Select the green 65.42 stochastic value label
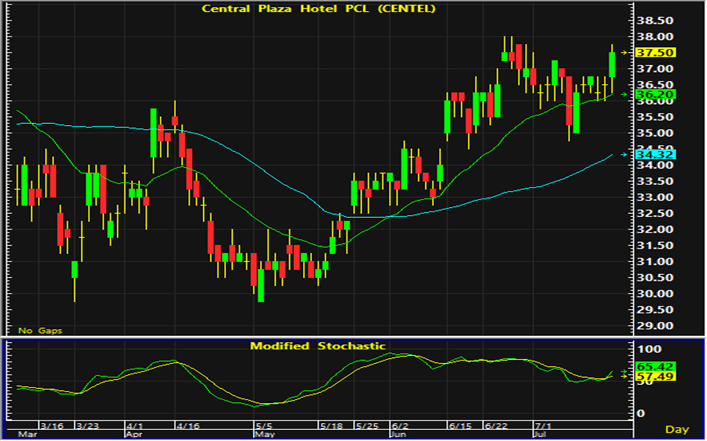 (x=655, y=366)
